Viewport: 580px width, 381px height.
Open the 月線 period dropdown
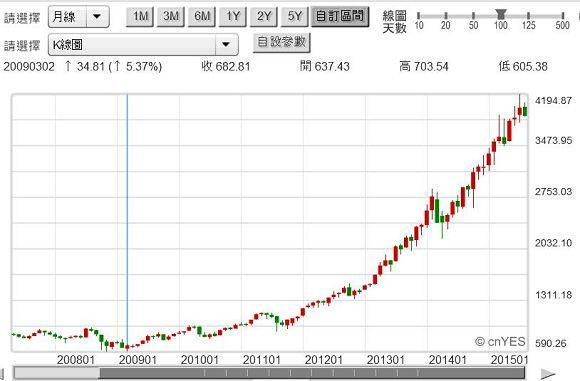coord(78,17)
